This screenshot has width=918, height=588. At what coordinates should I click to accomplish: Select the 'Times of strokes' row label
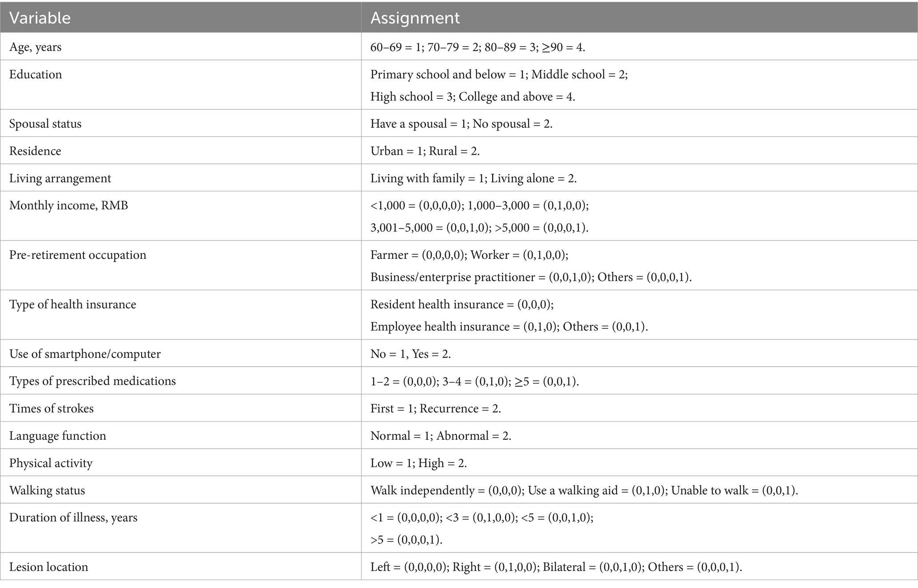[x=52, y=408]
